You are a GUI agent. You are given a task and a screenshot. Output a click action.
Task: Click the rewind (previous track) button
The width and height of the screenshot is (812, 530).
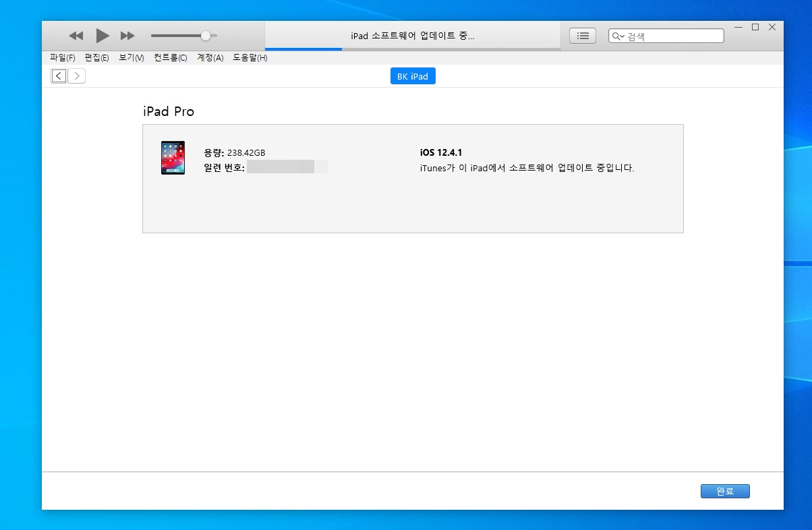point(76,36)
